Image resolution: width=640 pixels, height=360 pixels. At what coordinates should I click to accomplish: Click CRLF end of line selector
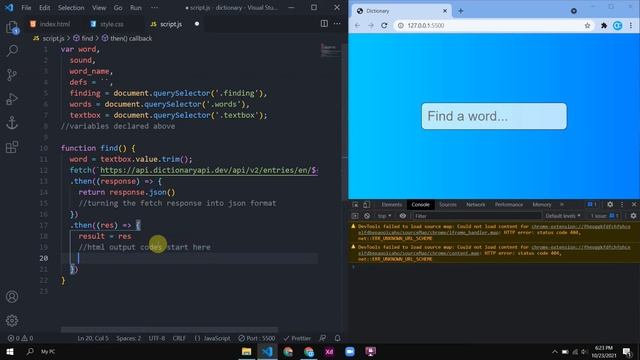[179, 338]
